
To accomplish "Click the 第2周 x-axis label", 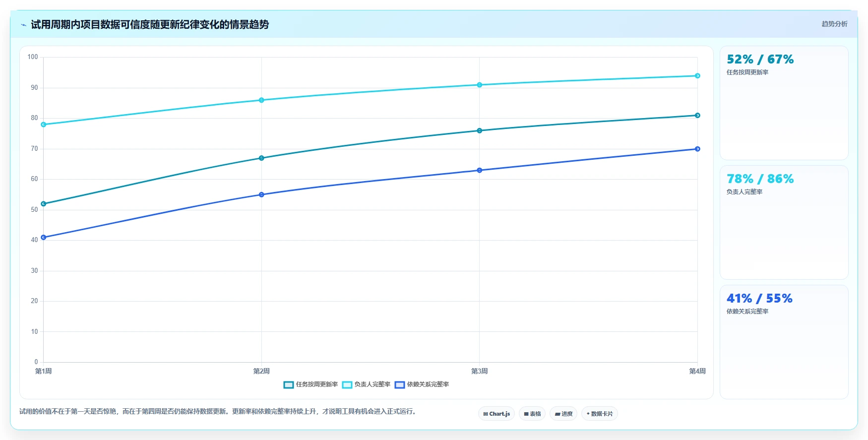I will 261,371.
